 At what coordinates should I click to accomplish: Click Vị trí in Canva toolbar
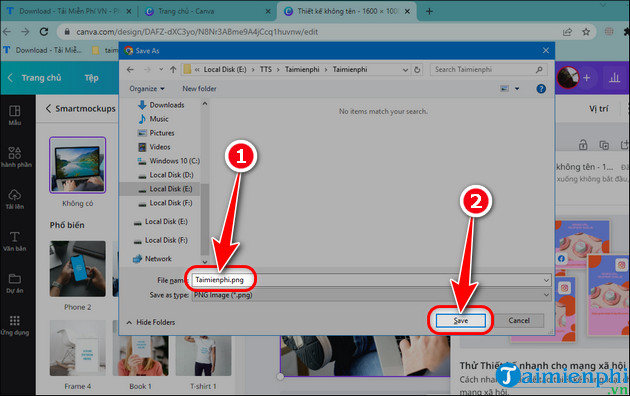click(598, 108)
